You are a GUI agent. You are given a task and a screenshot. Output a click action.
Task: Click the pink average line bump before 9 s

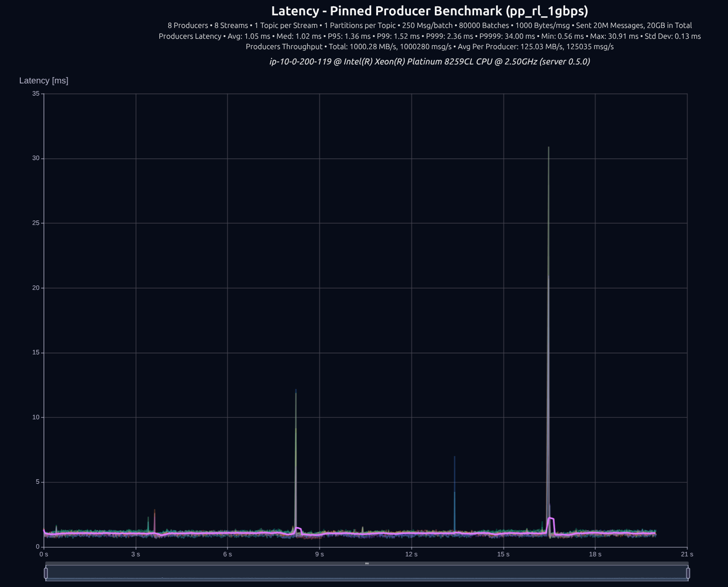298,528
